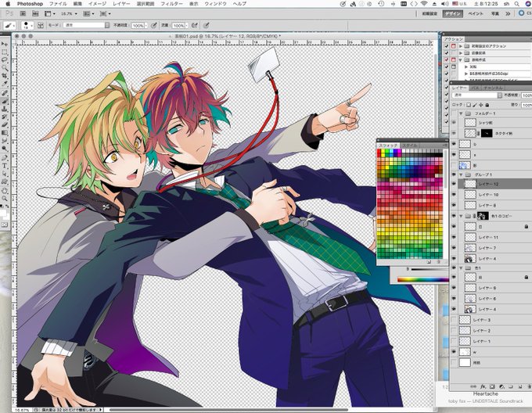Click the document zoom field 16.67%
Screen dimensions: 532x413
pos(23,410)
